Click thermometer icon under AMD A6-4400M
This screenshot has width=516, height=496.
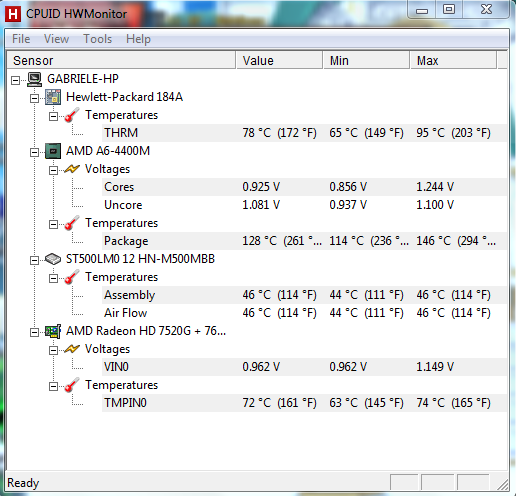(x=72, y=223)
